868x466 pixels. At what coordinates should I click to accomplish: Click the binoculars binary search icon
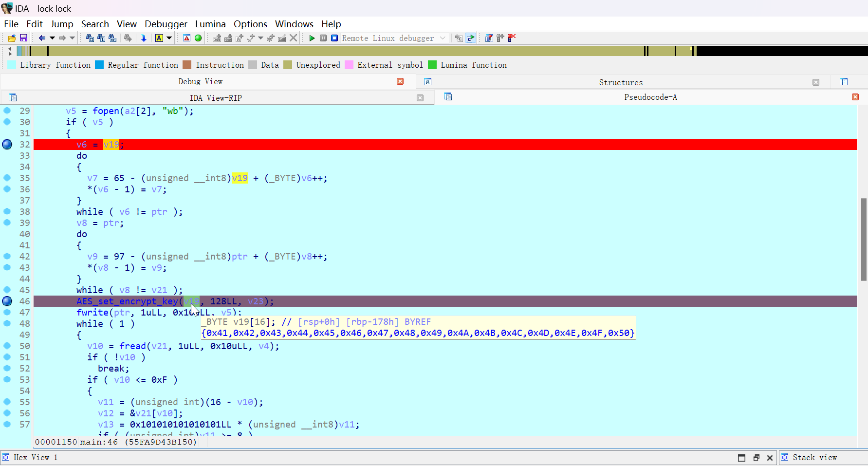point(112,38)
